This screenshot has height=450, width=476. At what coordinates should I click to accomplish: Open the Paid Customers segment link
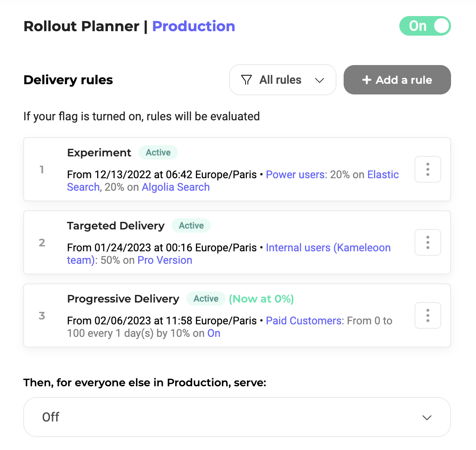[304, 321]
